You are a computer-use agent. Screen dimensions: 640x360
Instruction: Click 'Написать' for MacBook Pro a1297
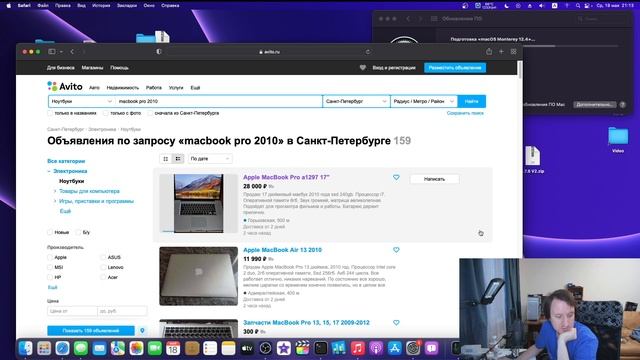pos(434,179)
